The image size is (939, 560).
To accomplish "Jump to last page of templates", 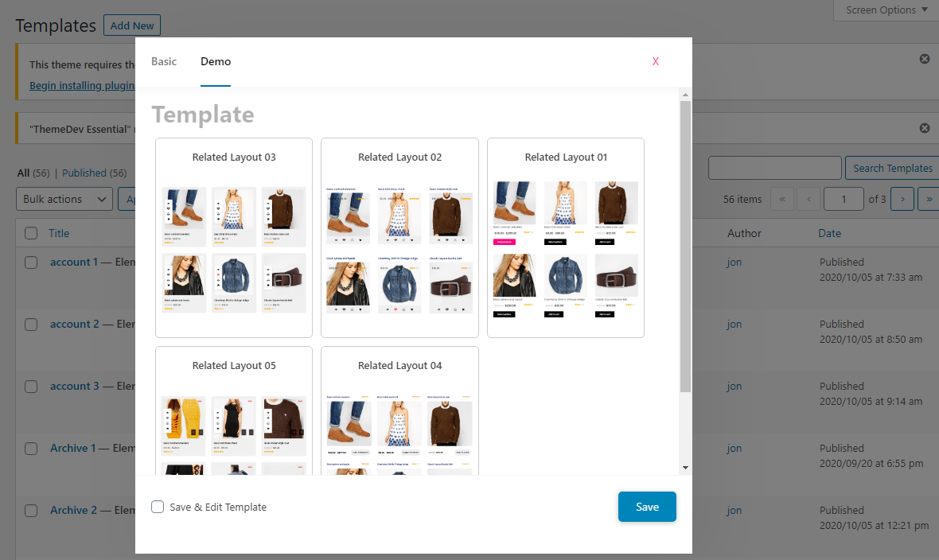I will (927, 199).
